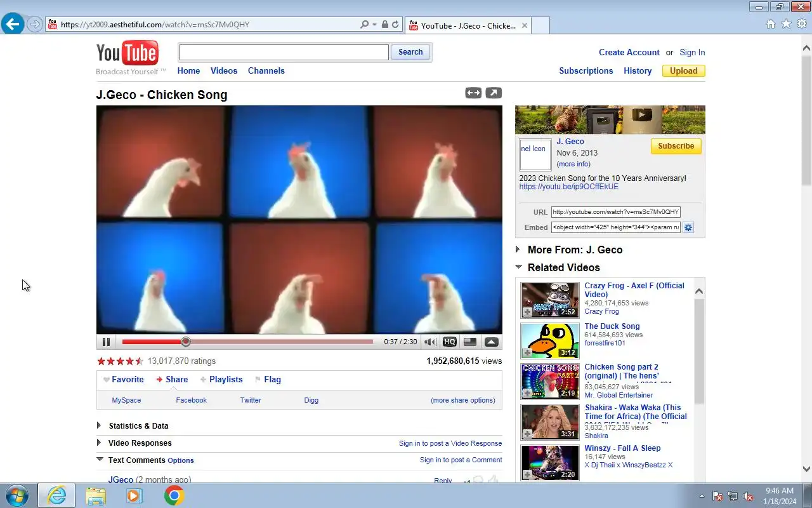This screenshot has width=812, height=508.
Task: Add Winszy Fall A Sleep to queue
Action: (527, 474)
